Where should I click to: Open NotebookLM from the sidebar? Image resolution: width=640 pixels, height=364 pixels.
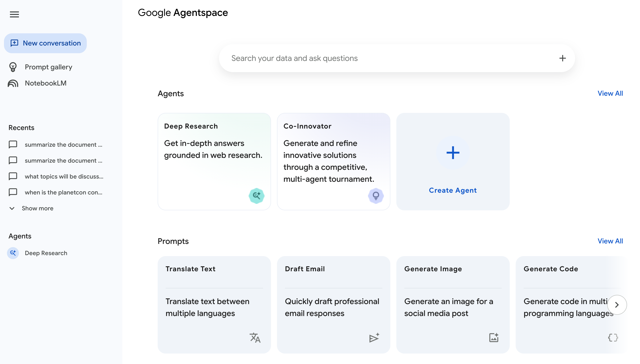pyautogui.click(x=46, y=83)
